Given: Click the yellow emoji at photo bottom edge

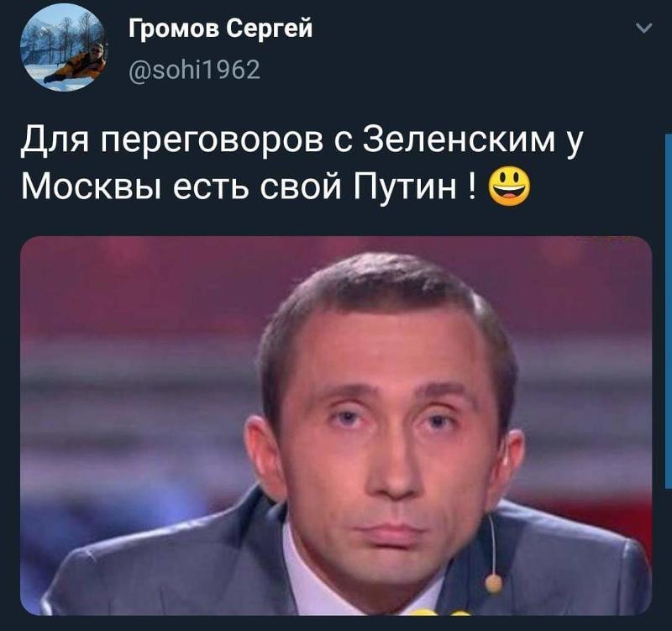Looking at the screenshot, I should click(x=442, y=612).
